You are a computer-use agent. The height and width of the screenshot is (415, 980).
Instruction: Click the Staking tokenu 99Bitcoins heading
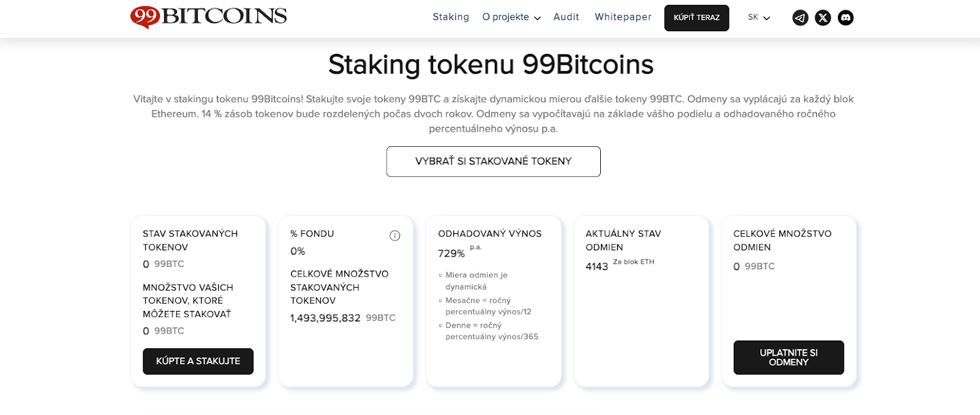491,65
